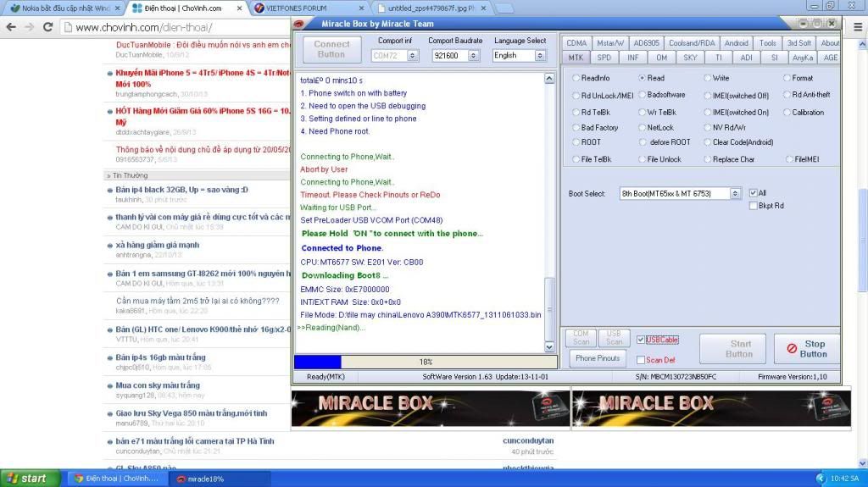Click the COM Scan button
Viewport: 868px width, 487px height.
point(581,338)
